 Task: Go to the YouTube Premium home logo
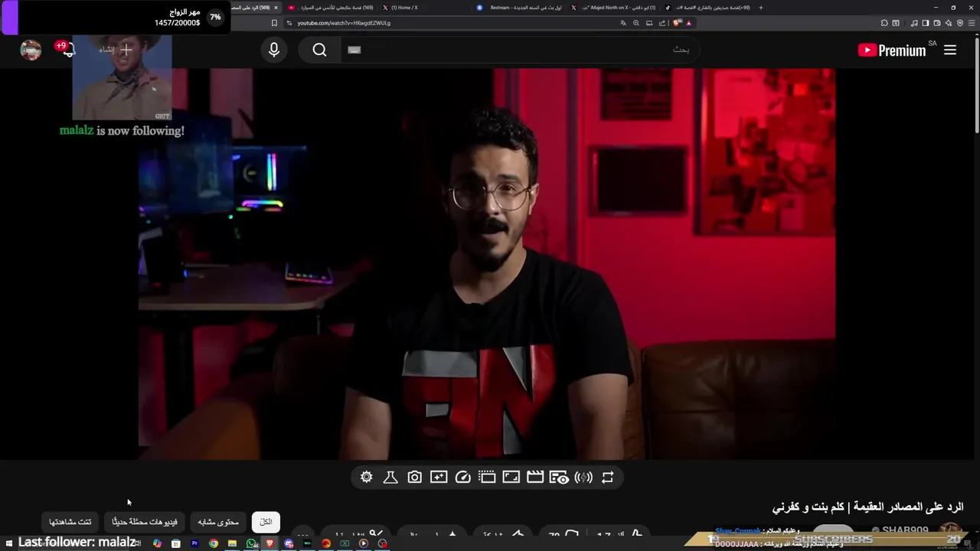click(892, 51)
